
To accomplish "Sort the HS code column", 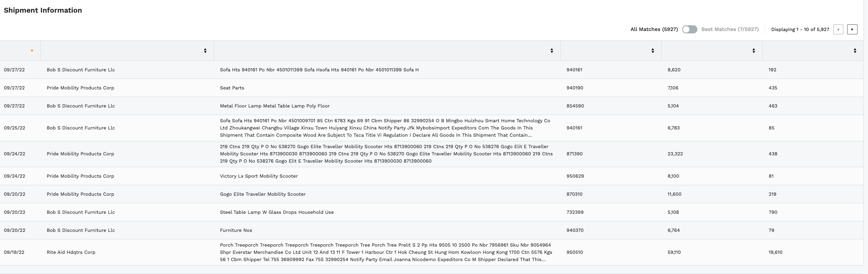I will [x=653, y=51].
